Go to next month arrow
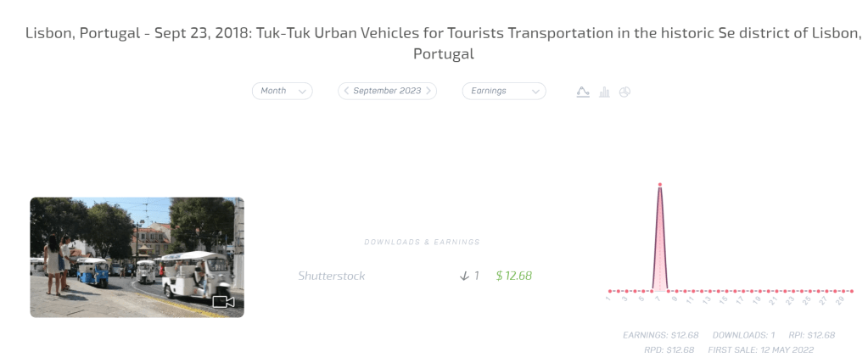Image resolution: width=868 pixels, height=363 pixels. pos(428,91)
